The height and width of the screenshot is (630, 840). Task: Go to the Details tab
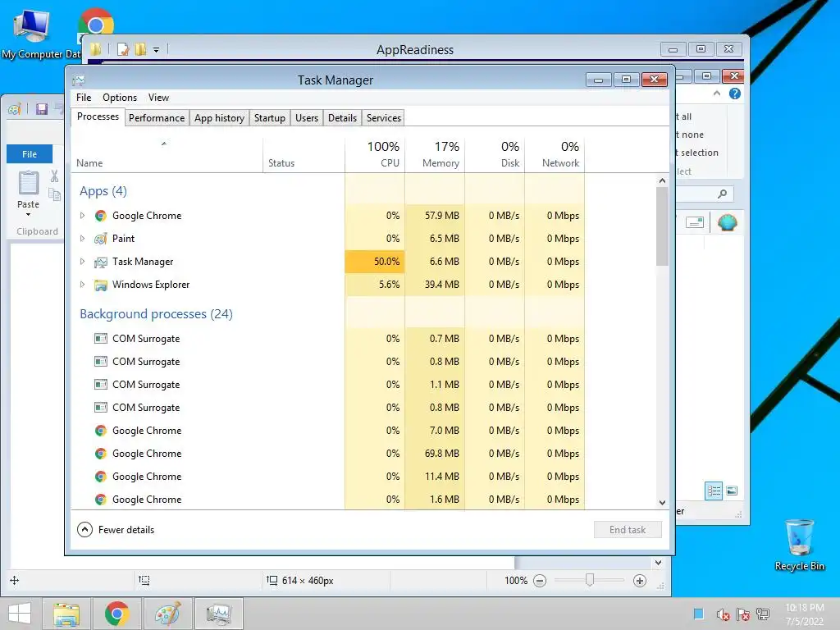tap(342, 118)
